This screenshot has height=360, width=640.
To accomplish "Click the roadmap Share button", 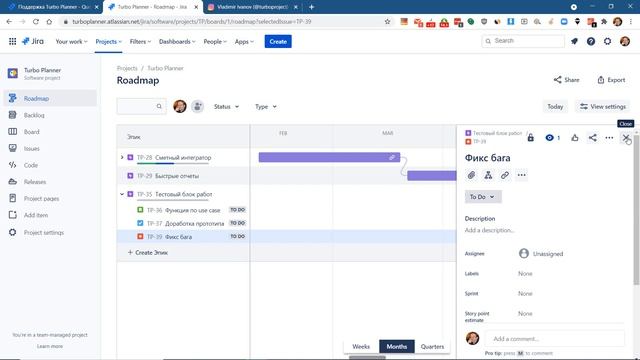I will [567, 80].
